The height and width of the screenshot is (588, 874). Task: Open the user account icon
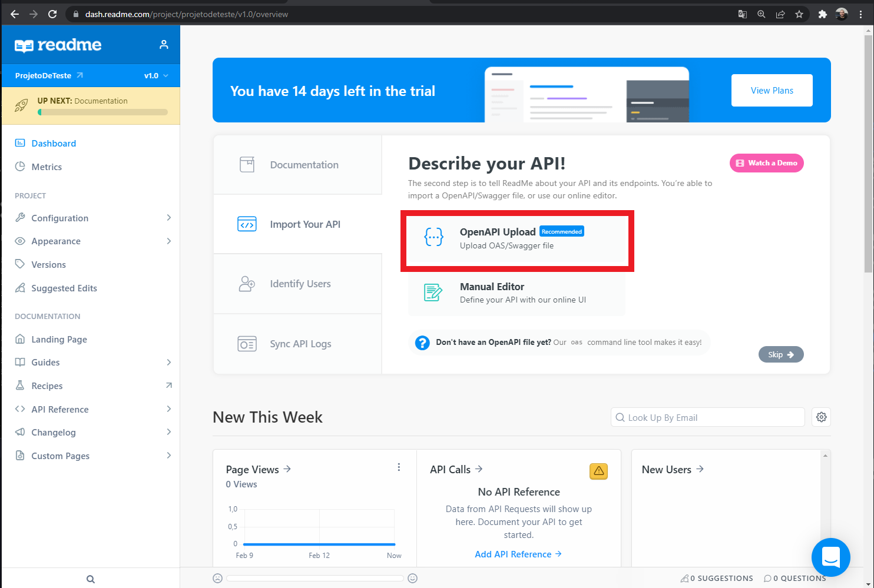(164, 45)
